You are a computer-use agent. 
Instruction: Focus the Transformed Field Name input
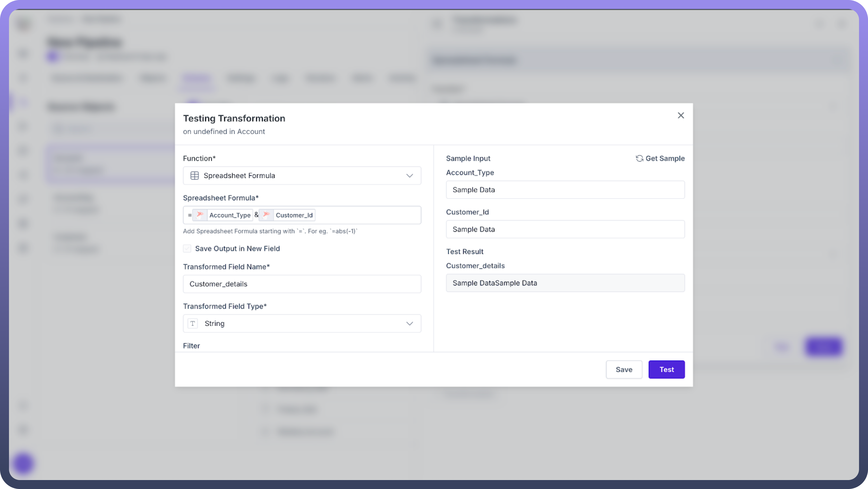coord(302,284)
